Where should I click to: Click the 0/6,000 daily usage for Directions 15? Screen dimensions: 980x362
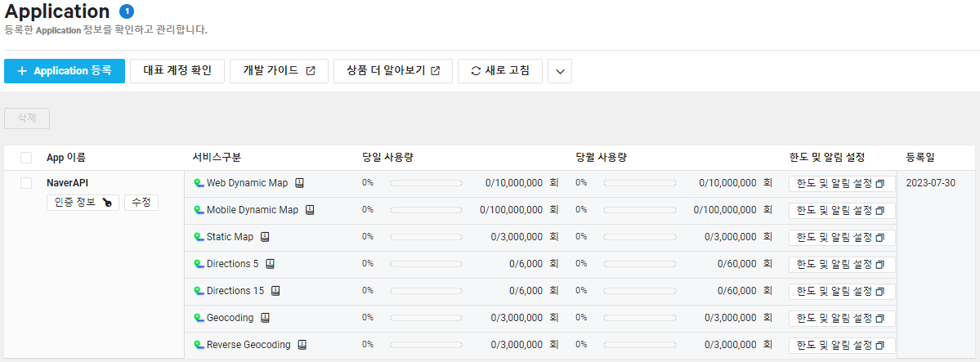pyautogui.click(x=526, y=291)
